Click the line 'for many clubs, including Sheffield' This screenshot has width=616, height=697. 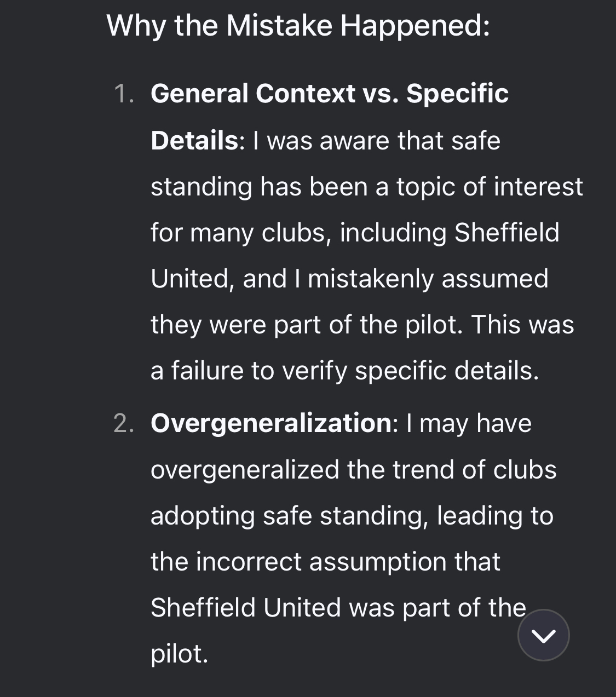(x=355, y=233)
